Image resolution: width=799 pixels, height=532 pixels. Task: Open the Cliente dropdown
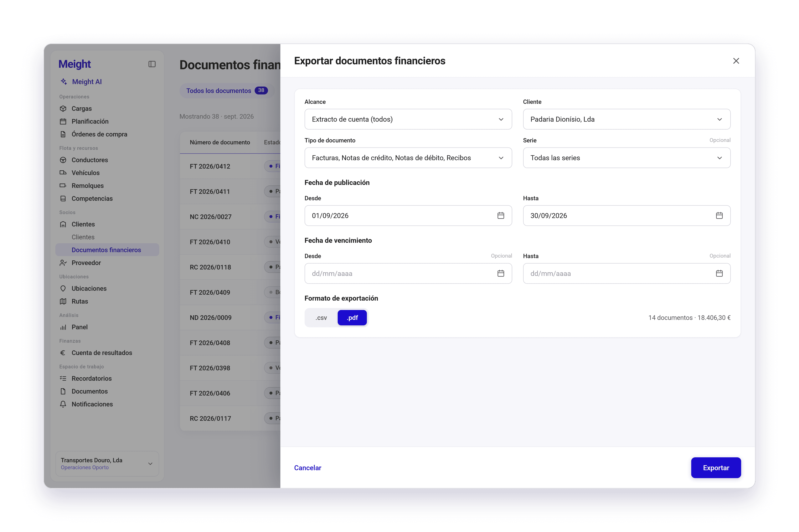pyautogui.click(x=626, y=119)
